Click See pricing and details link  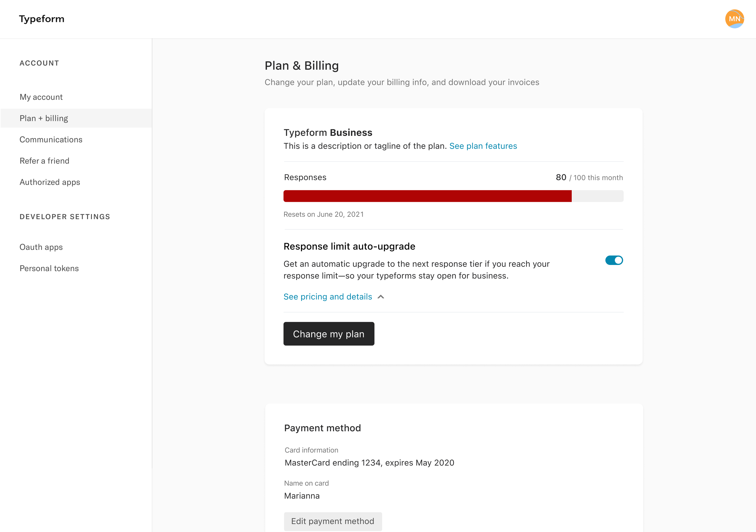tap(328, 297)
